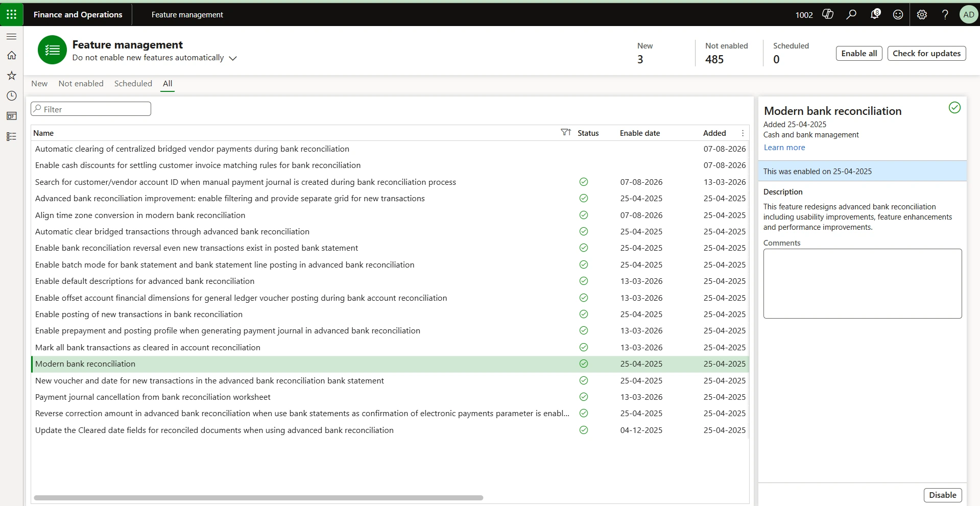
Task: Click the Disable button
Action: tap(943, 495)
